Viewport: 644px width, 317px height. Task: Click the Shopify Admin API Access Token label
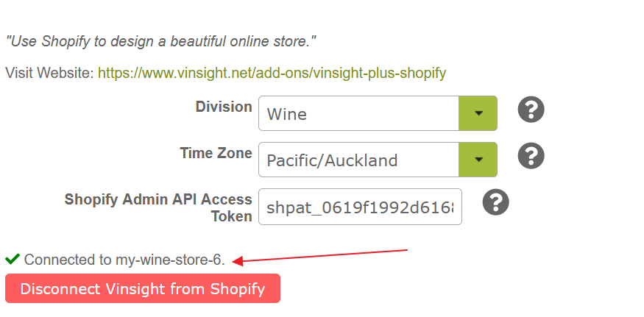click(158, 207)
